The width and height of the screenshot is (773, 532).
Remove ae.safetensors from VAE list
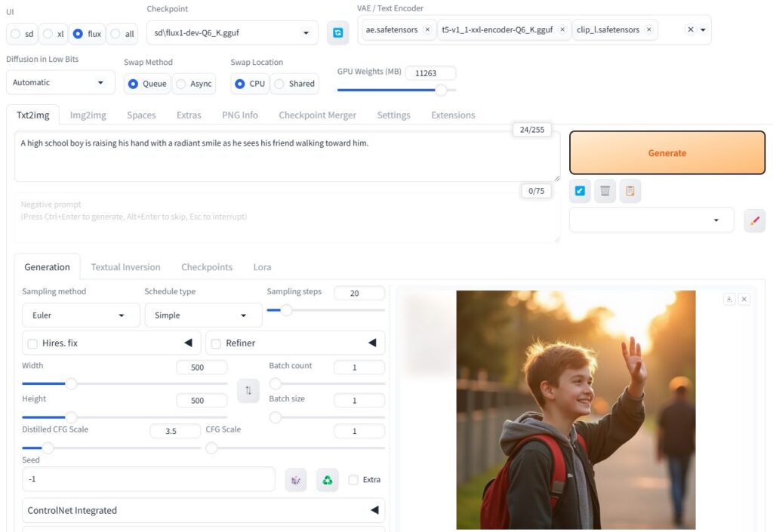click(427, 30)
